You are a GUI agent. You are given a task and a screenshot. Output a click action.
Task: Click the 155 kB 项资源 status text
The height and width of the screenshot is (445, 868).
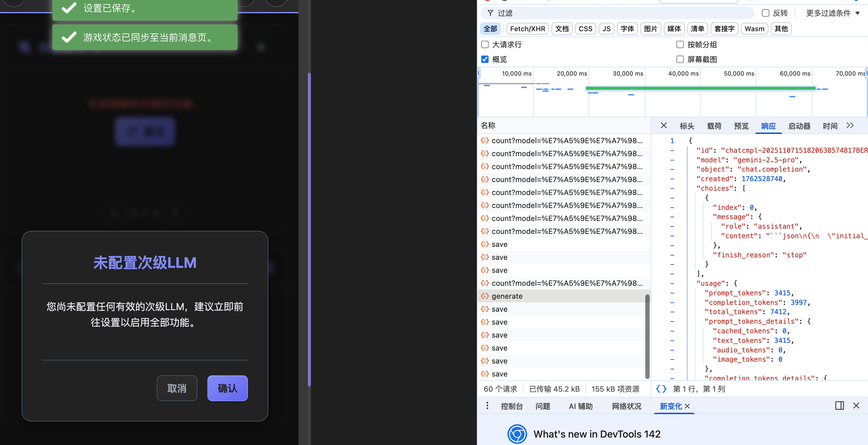[x=615, y=389]
